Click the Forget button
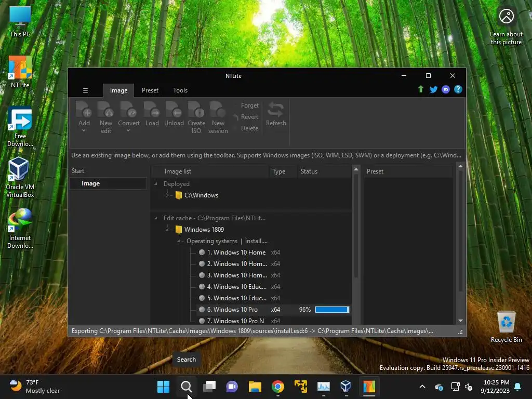Screen dimensions: 532x399 pyautogui.click(x=250, y=105)
